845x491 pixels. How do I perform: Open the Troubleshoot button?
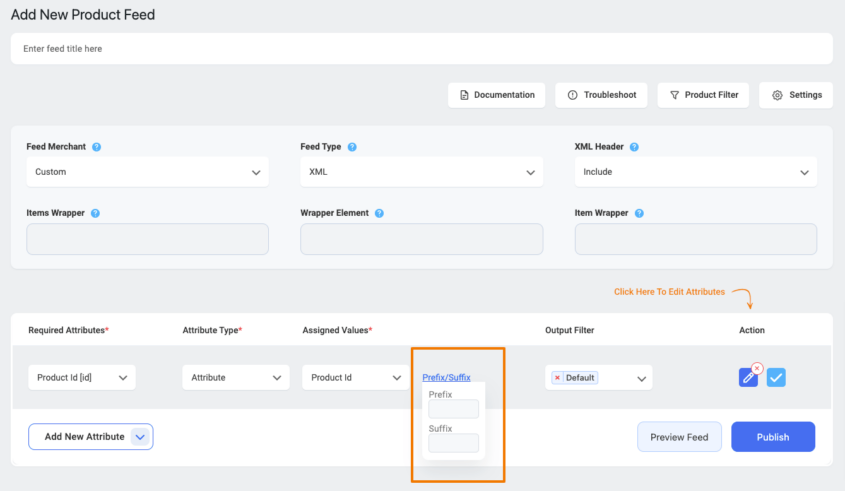coord(601,95)
